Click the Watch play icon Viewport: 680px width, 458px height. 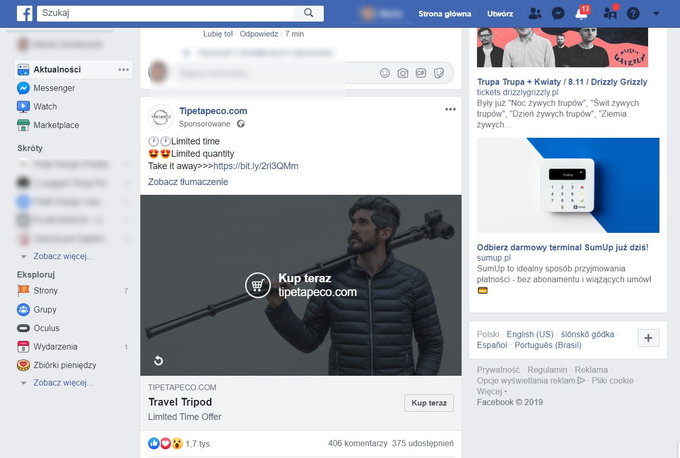click(x=23, y=106)
